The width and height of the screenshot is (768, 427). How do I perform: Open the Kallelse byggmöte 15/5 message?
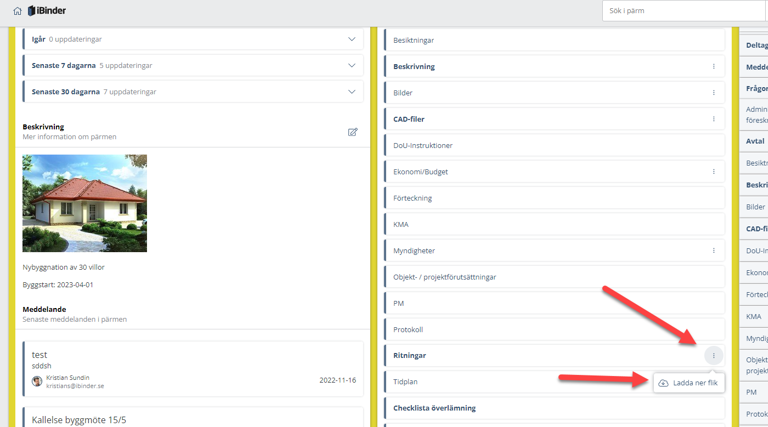click(x=193, y=417)
